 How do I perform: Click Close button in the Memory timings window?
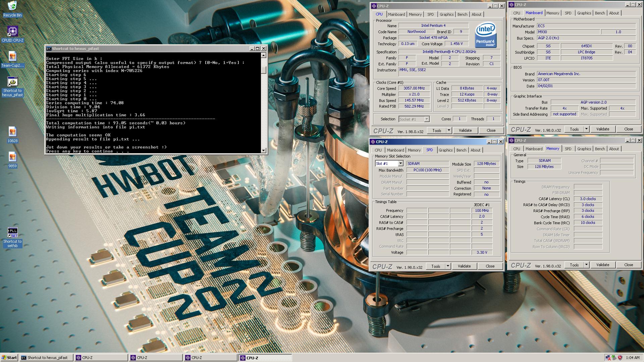(629, 265)
